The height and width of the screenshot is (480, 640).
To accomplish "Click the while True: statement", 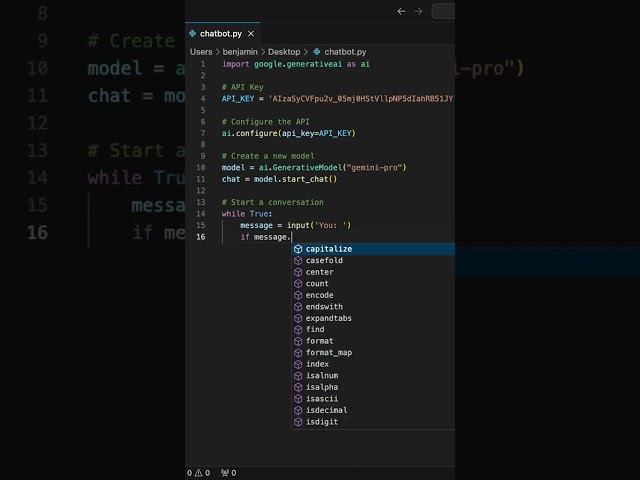I will [247, 213].
